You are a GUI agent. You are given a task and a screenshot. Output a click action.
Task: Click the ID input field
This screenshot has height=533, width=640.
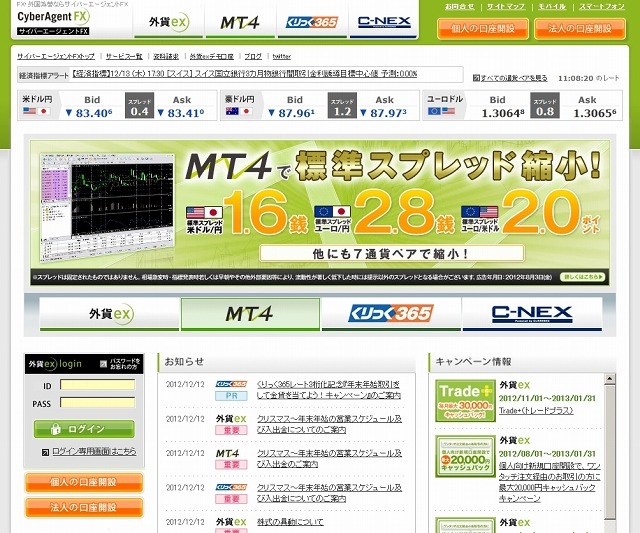click(x=98, y=385)
